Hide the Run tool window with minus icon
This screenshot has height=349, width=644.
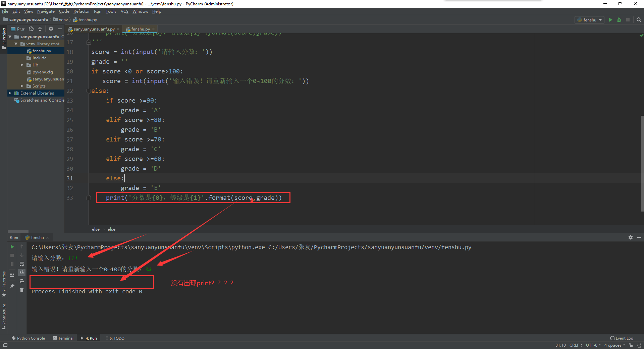[639, 237]
